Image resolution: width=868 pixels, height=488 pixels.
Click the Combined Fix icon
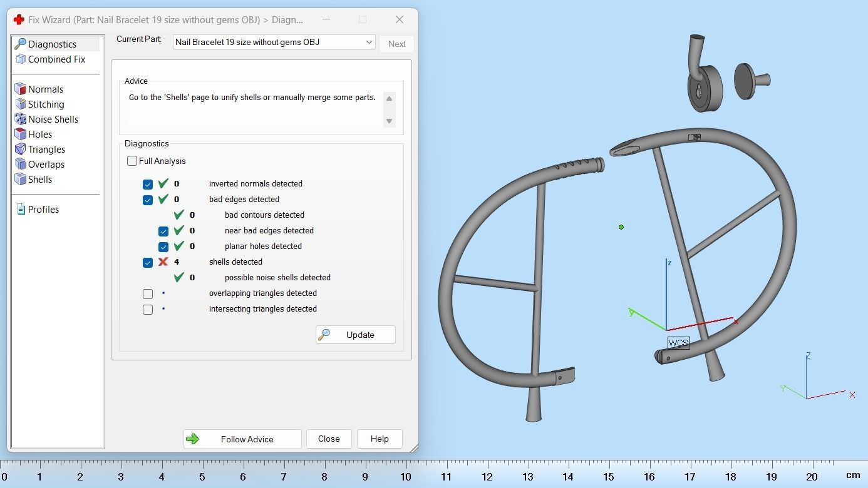[x=20, y=59]
